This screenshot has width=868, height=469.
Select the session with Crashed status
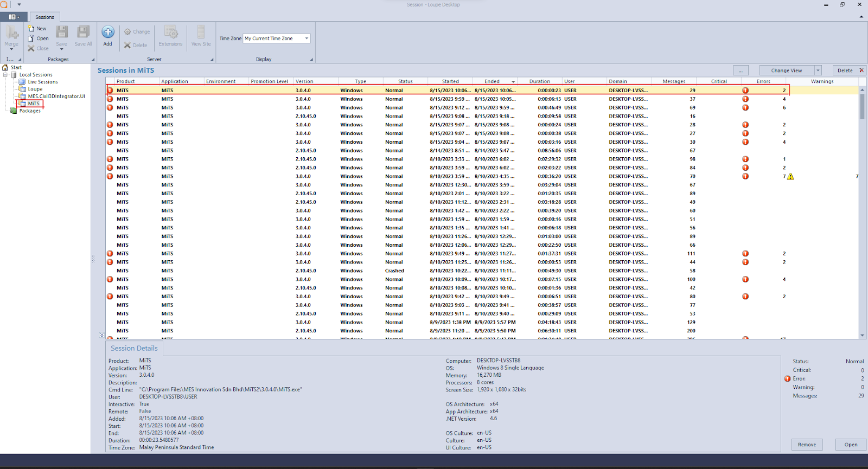click(x=482, y=271)
